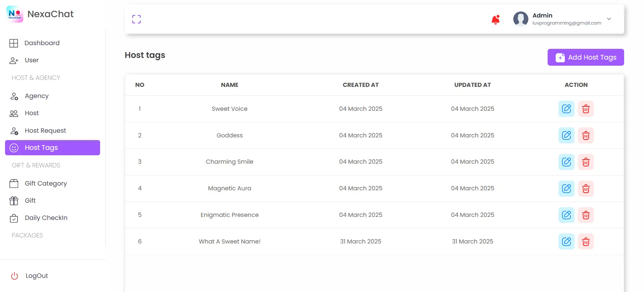This screenshot has width=644, height=292.
Task: Edit the Charming Smile tag
Action: tap(566, 162)
